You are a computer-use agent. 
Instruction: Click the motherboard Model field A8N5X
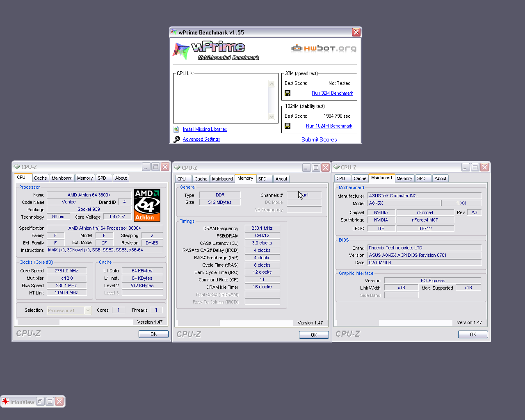pos(404,203)
